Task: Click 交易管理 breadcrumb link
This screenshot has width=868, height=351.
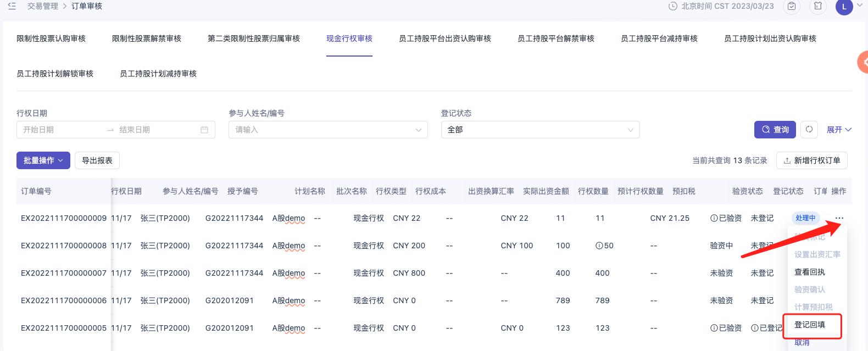Action: 43,6
